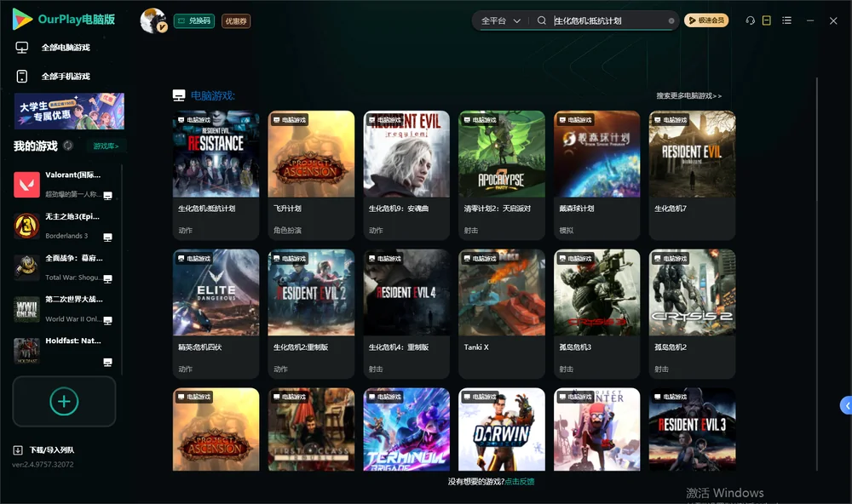Click the 点击反馈 feedback link
This screenshot has height=504, width=852.
tap(520, 481)
